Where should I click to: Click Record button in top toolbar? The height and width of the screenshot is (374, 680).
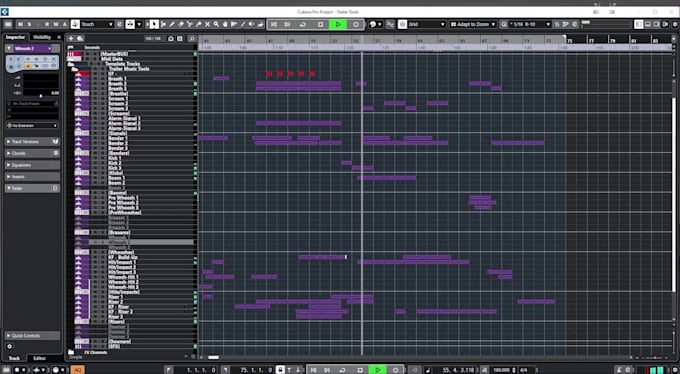(x=356, y=24)
